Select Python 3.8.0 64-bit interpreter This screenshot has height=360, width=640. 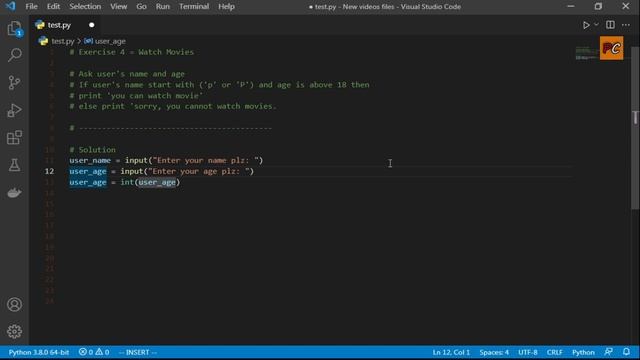[39, 352]
